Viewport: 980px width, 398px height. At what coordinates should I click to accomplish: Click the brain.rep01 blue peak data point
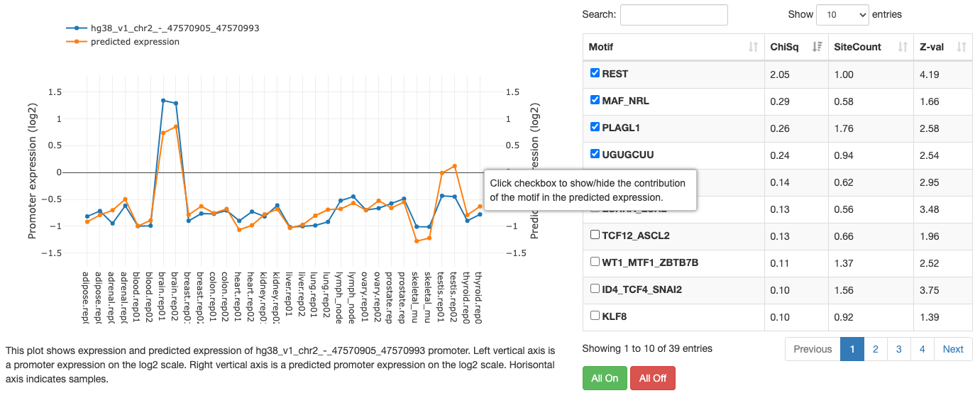tap(163, 101)
